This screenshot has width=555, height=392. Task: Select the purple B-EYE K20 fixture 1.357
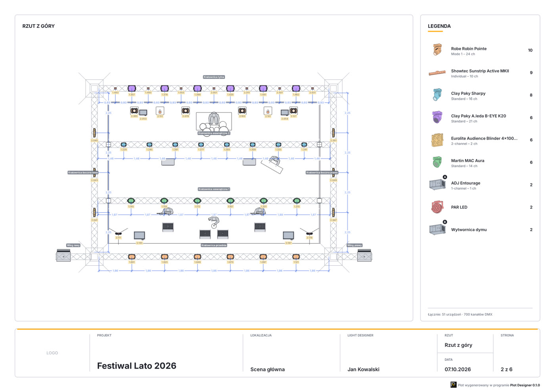click(x=132, y=88)
